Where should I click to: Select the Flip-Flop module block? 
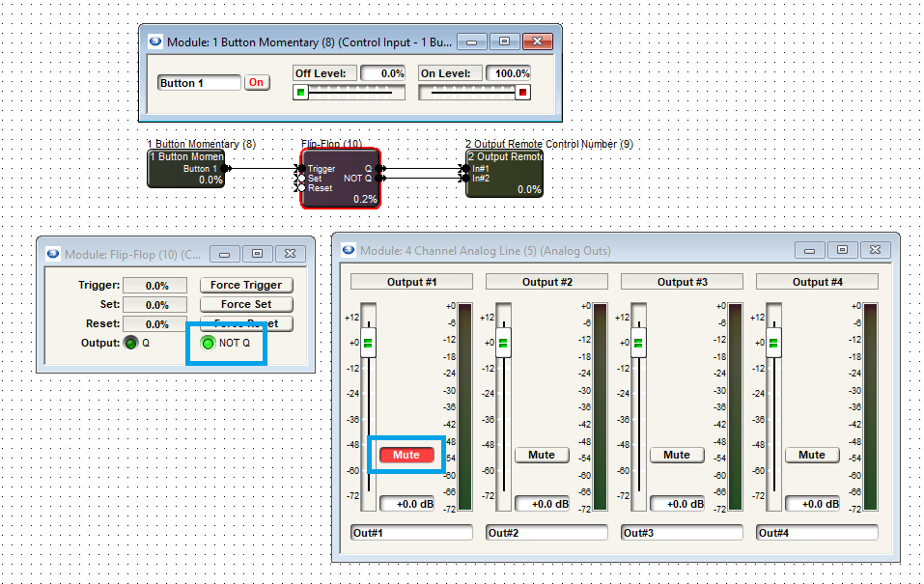(341, 178)
